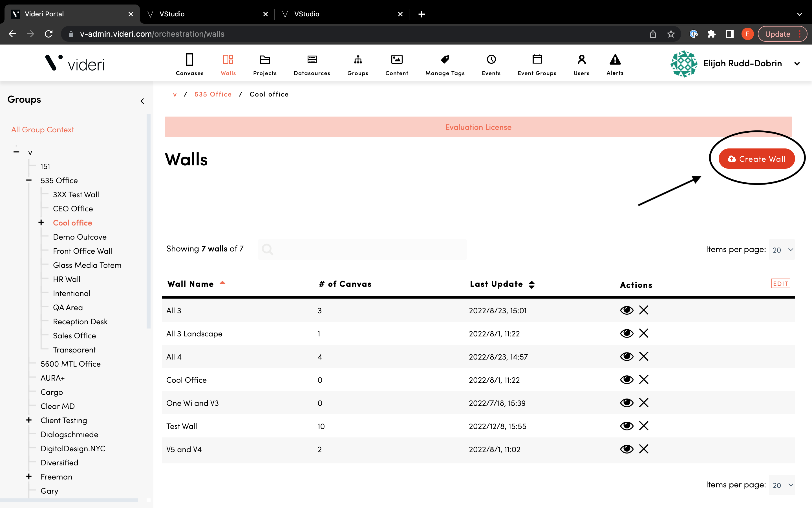The height and width of the screenshot is (508, 812).
Task: Open the Users section
Action: coord(581,65)
